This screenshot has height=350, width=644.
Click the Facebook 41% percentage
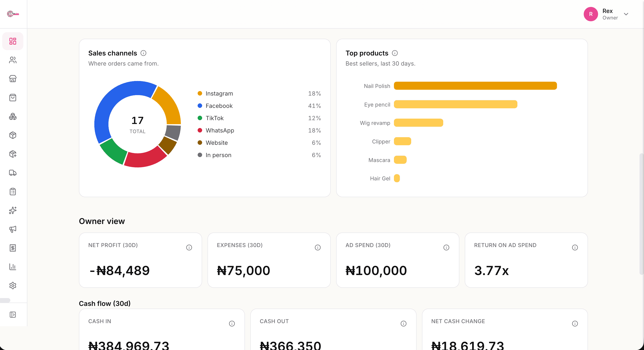pyautogui.click(x=314, y=106)
